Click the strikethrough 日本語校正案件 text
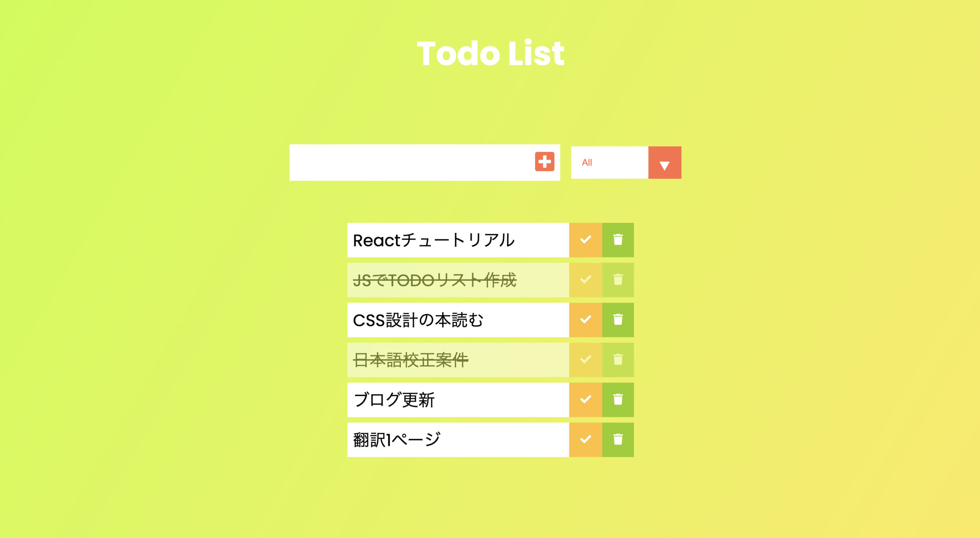Screen dimensions: 980x538 [412, 360]
